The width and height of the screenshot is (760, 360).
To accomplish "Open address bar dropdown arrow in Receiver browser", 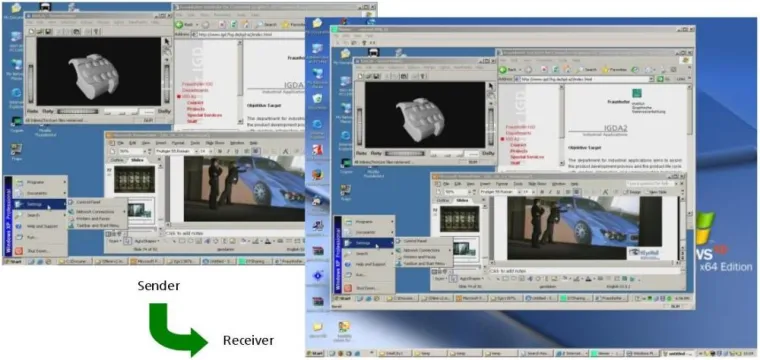I will coord(652,79).
